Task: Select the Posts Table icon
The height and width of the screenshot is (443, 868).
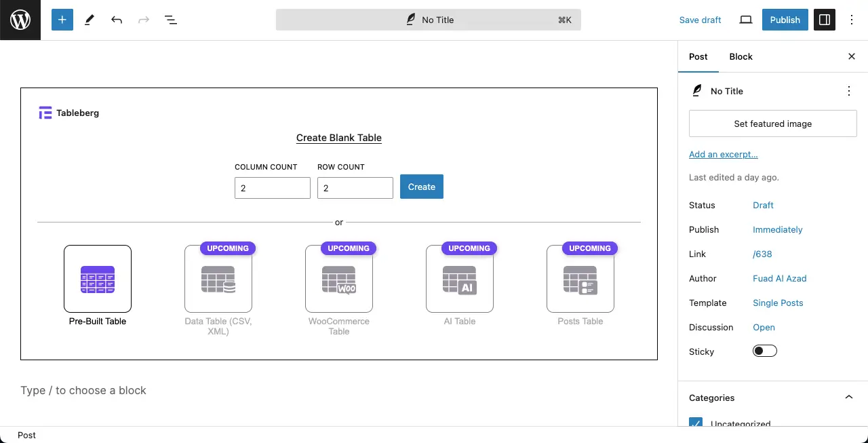Action: coord(580,279)
